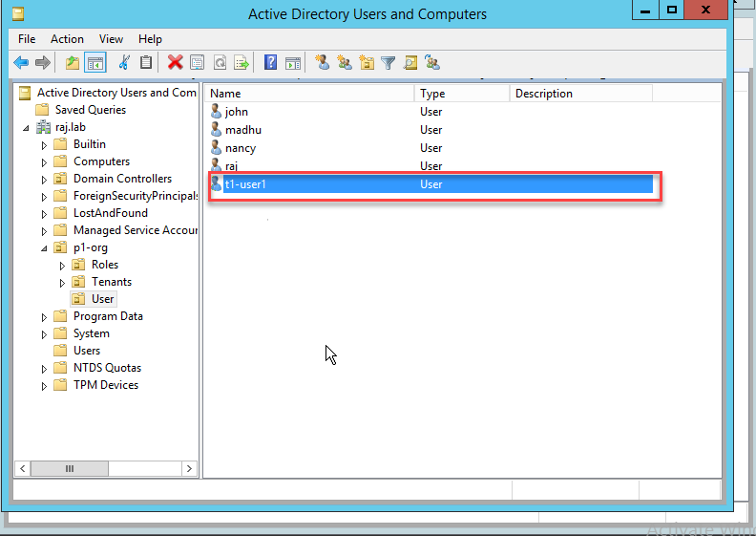
Task: Sort by the Name column header
Action: click(309, 94)
